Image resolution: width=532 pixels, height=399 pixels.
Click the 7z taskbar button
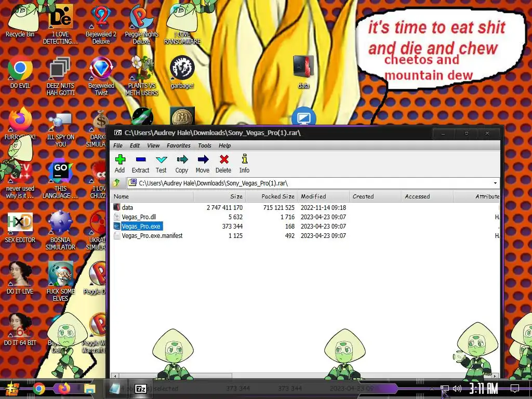point(140,389)
